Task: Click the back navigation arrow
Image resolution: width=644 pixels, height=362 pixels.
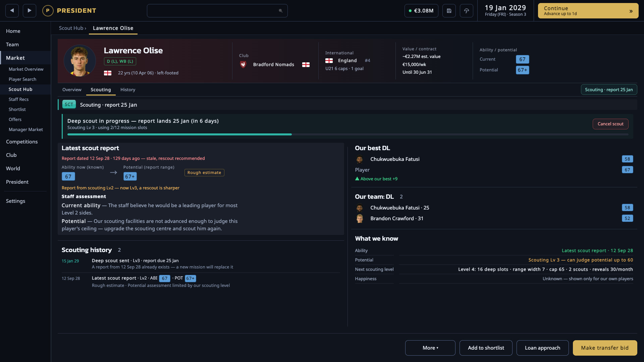Action: (x=12, y=11)
